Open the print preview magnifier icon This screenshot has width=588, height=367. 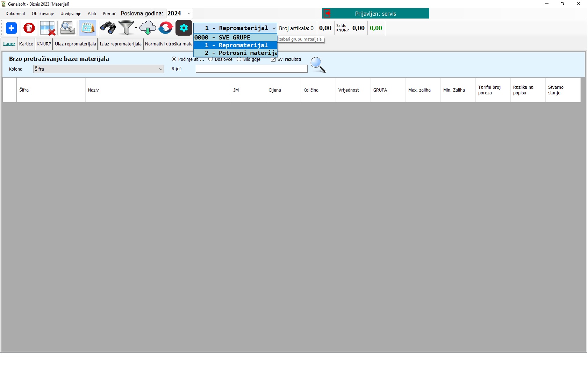(67, 28)
